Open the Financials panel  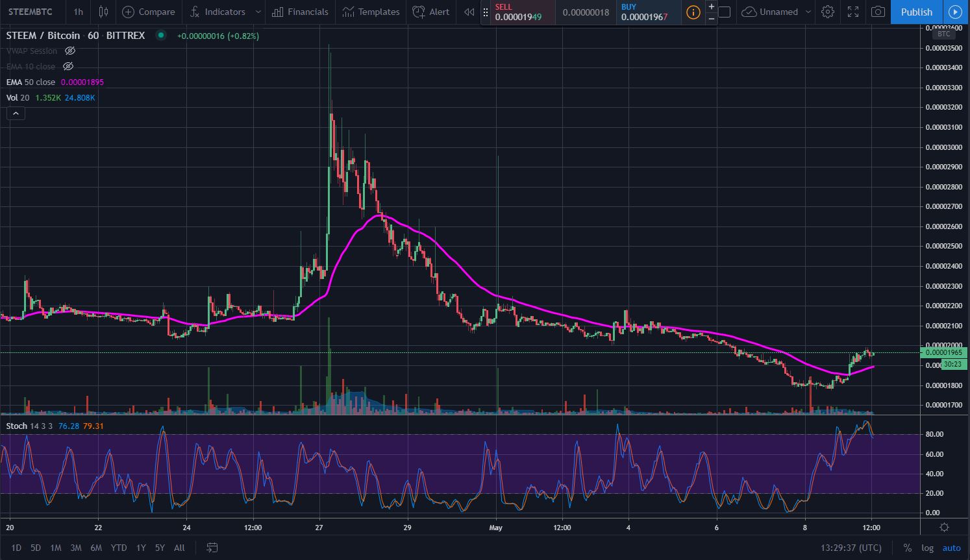[300, 12]
